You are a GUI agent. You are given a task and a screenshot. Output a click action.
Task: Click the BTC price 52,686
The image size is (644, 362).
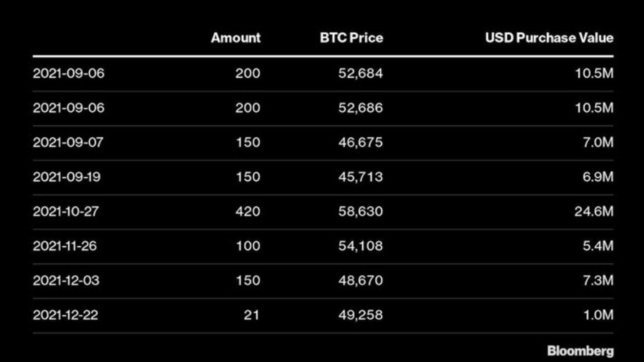(361, 108)
